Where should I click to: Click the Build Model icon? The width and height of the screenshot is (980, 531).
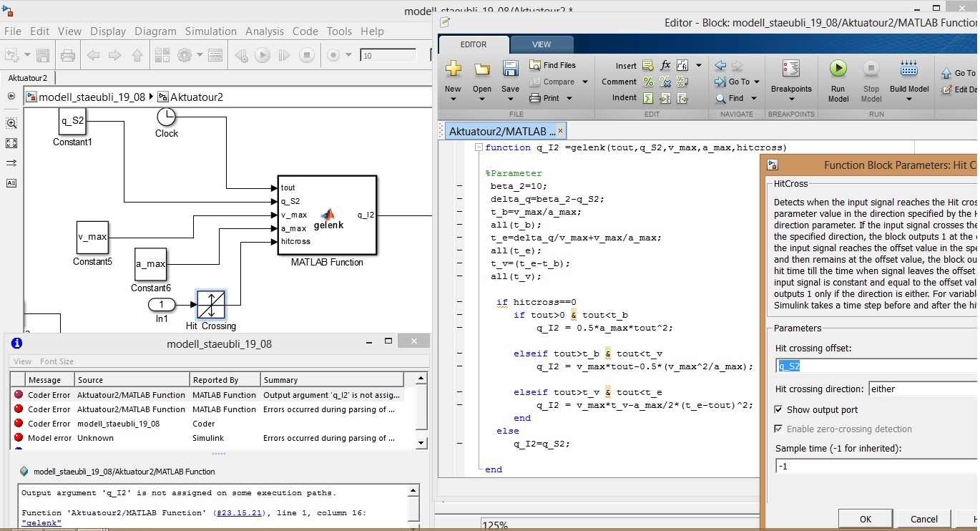point(908,69)
